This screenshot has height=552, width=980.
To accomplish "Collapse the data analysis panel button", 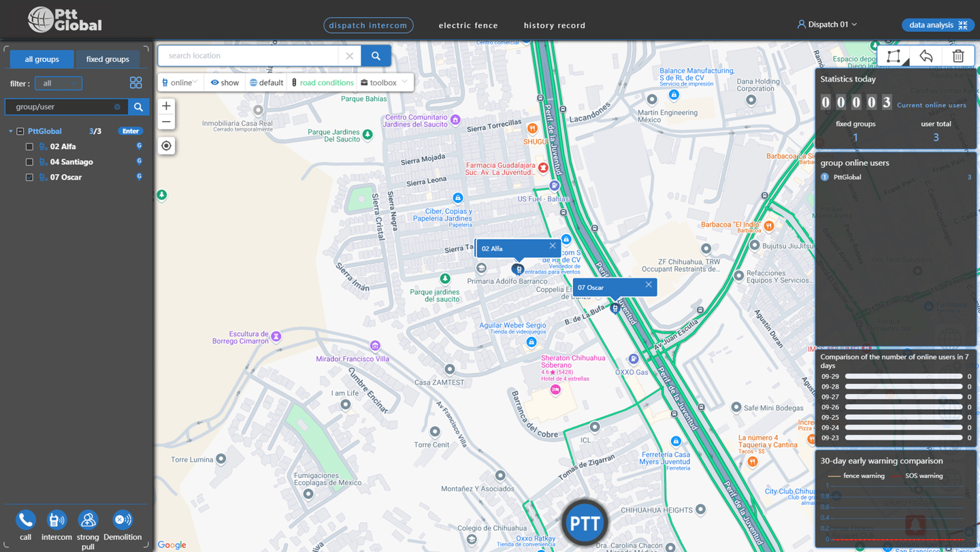I will (x=938, y=25).
